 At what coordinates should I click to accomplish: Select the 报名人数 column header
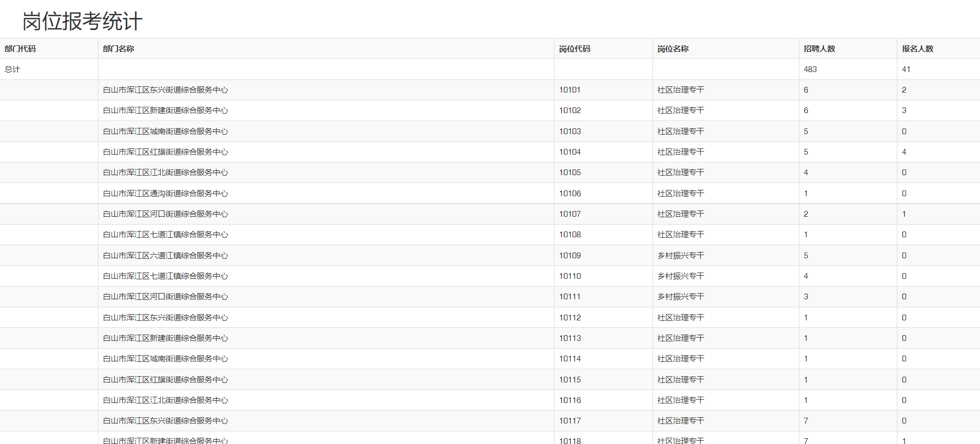917,49
